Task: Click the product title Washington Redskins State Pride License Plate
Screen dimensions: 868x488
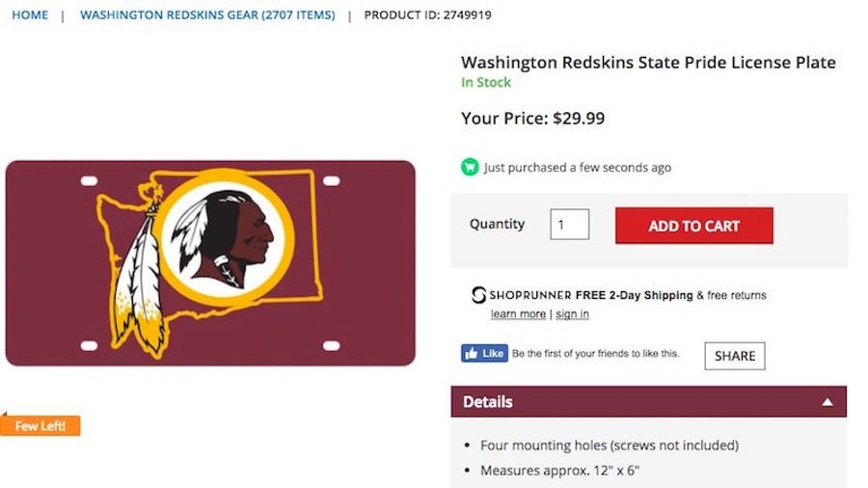Action: [x=648, y=63]
